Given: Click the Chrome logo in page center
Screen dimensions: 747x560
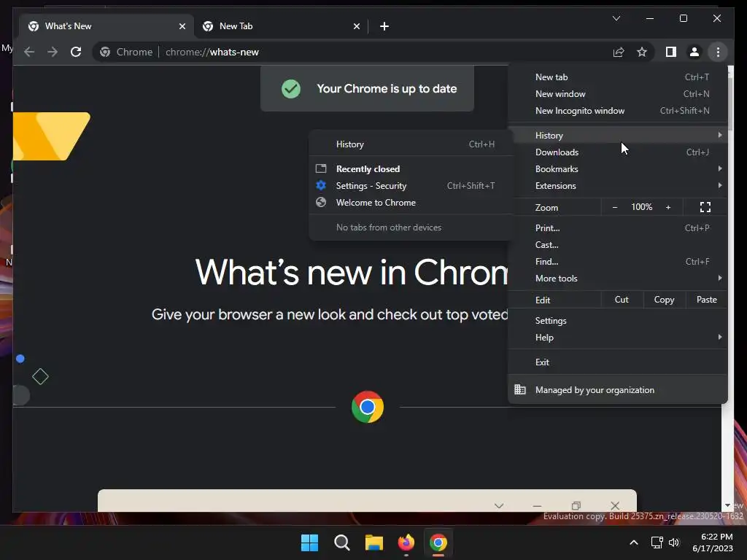Looking at the screenshot, I should [368, 407].
